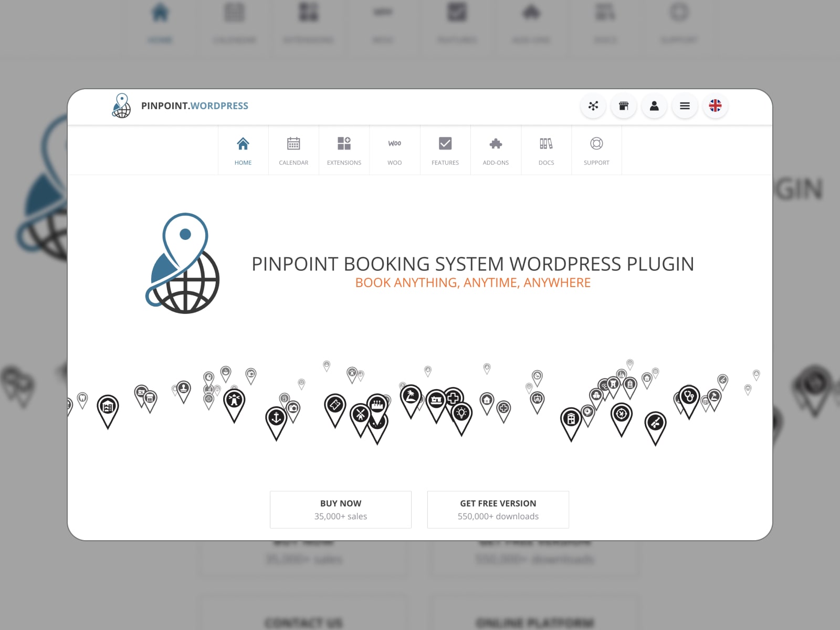The image size is (840, 630).
Task: Click the large building map pin at far left
Action: [x=108, y=411]
